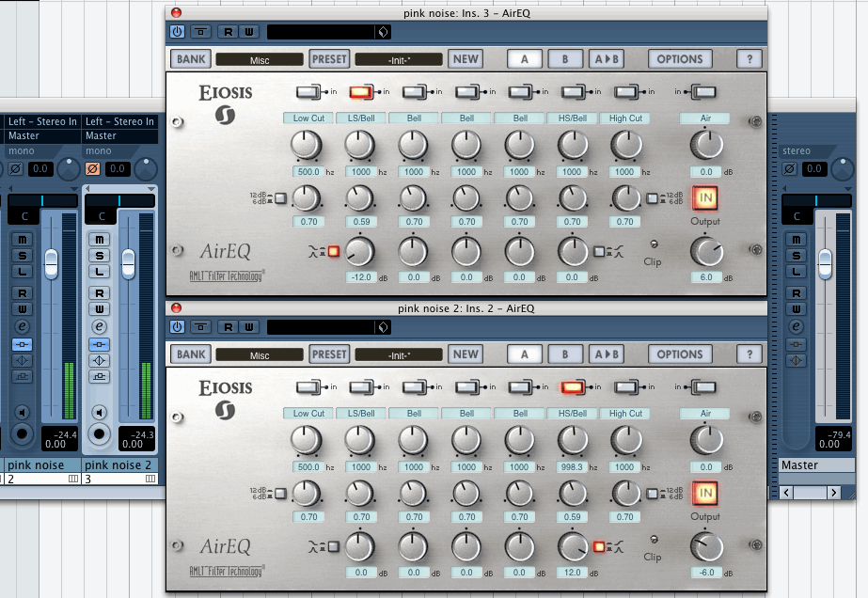Bypass sends on pink noise 2 channel
Screen dimensions: 868x598
(x=99, y=376)
